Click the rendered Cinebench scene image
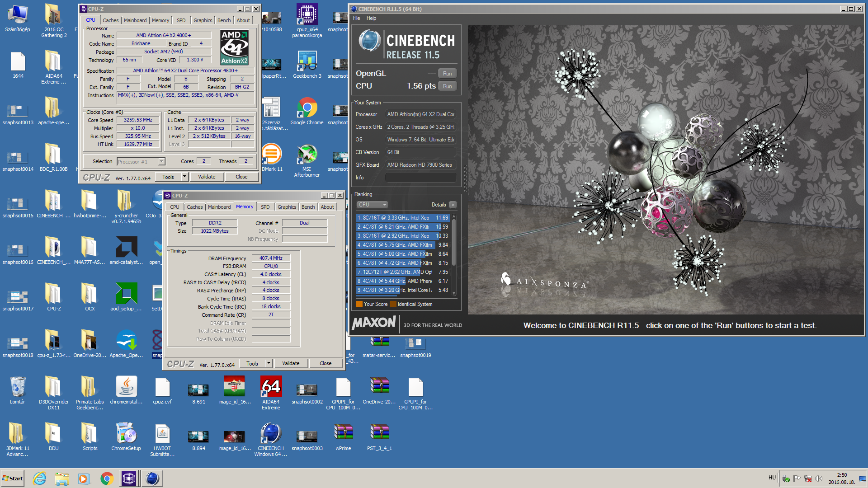Image resolution: width=868 pixels, height=488 pixels. [665, 169]
